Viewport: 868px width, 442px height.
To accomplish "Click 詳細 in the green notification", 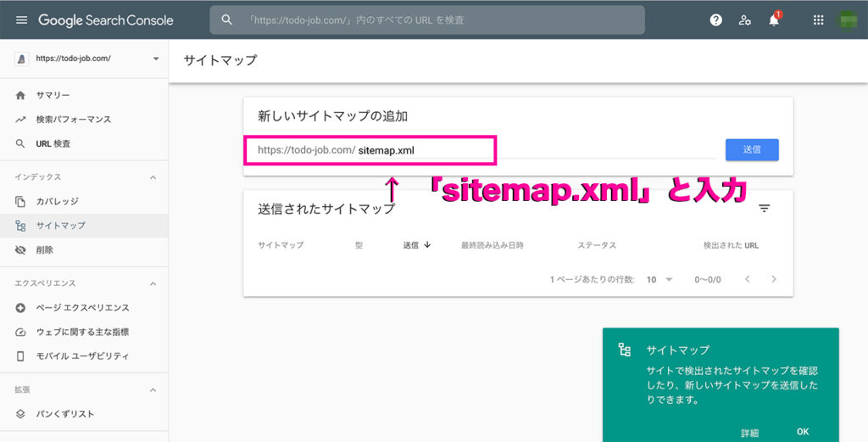I will coord(749,433).
